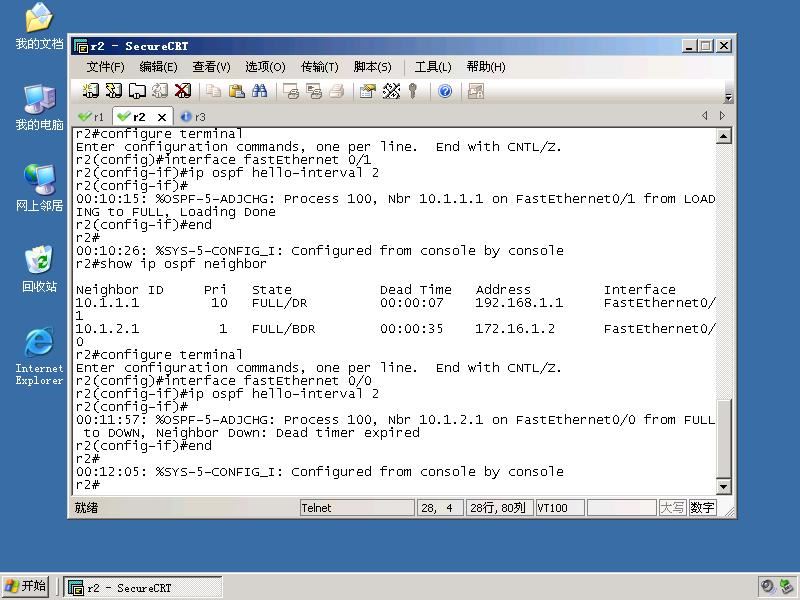Open toolbar overflow options arrow
This screenshot has width=800, height=600.
point(728,96)
